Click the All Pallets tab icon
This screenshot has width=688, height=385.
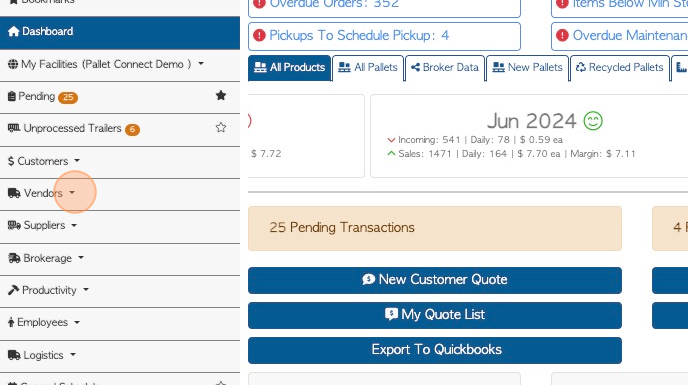pyautogui.click(x=344, y=67)
